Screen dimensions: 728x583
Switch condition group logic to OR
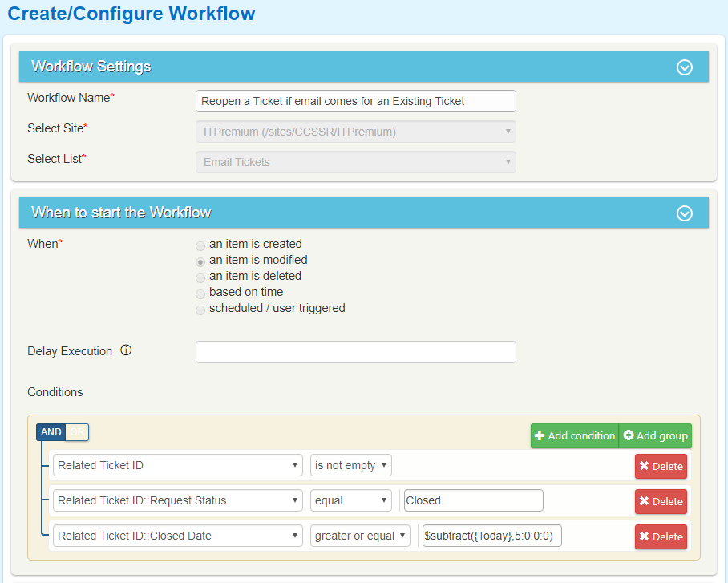coord(77,432)
